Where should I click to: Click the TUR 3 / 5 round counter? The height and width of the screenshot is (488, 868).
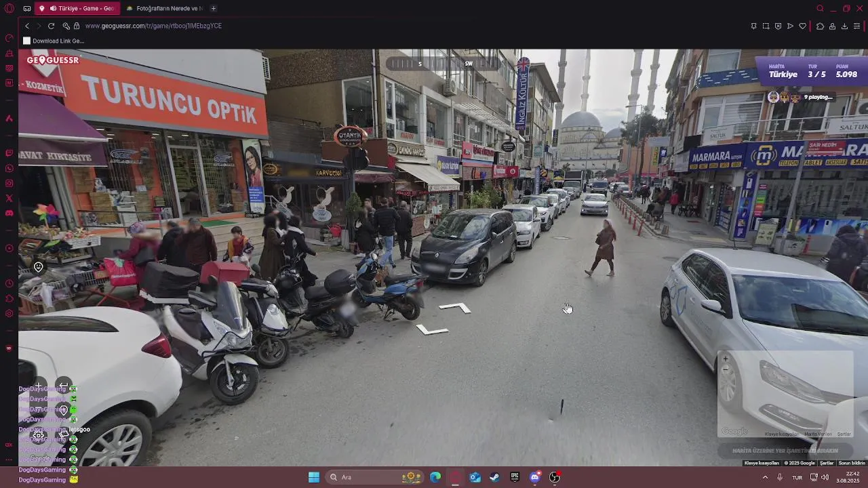pos(816,71)
